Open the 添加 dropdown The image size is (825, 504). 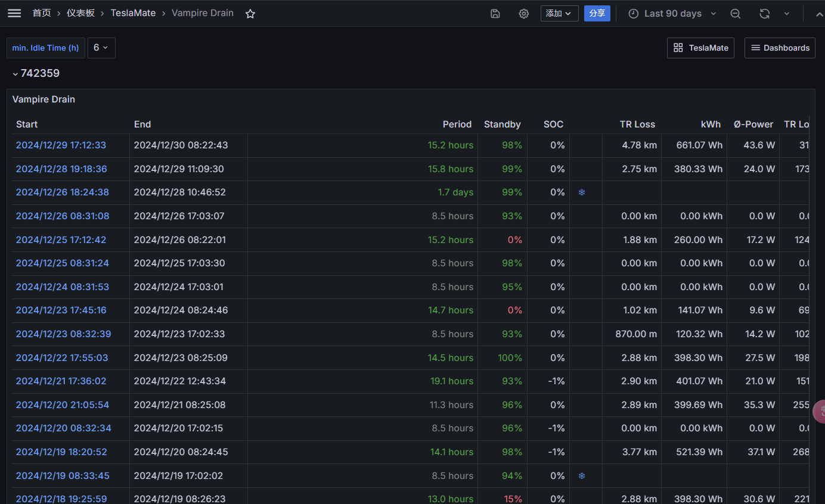coord(559,13)
